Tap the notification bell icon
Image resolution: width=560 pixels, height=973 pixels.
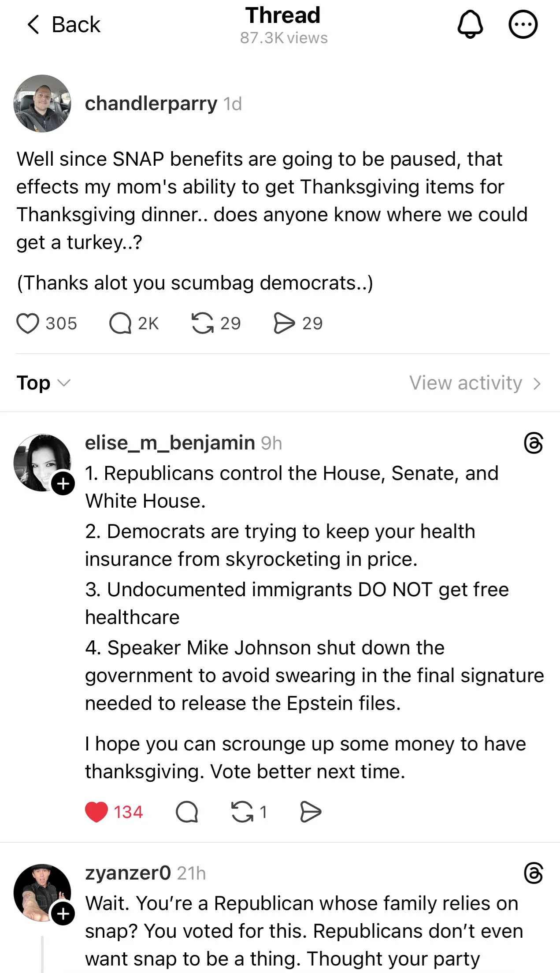click(x=470, y=25)
